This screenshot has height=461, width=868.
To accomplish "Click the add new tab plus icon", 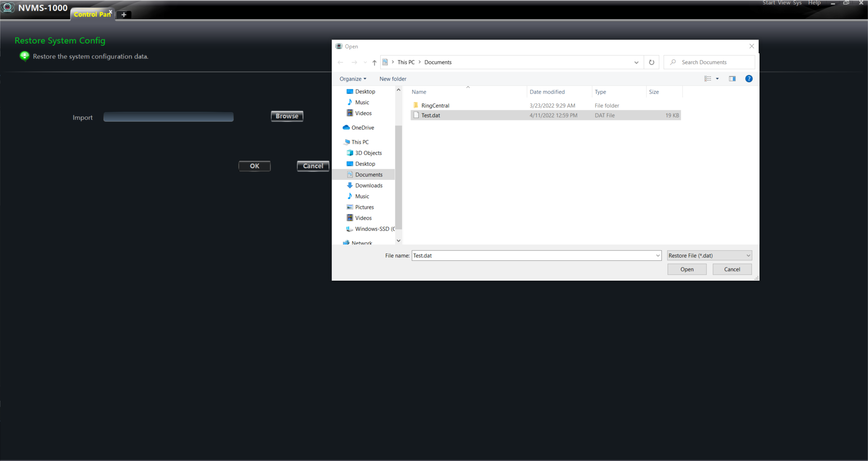I will click(124, 15).
